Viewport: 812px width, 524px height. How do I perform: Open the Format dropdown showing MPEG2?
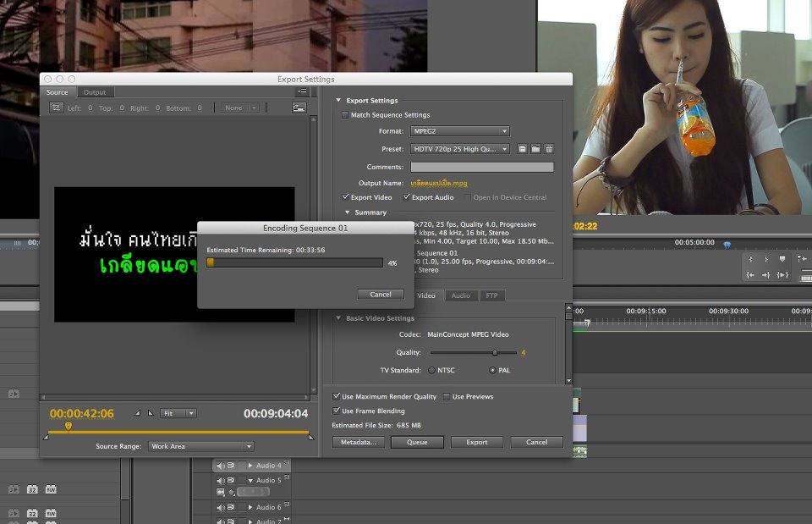coord(459,131)
